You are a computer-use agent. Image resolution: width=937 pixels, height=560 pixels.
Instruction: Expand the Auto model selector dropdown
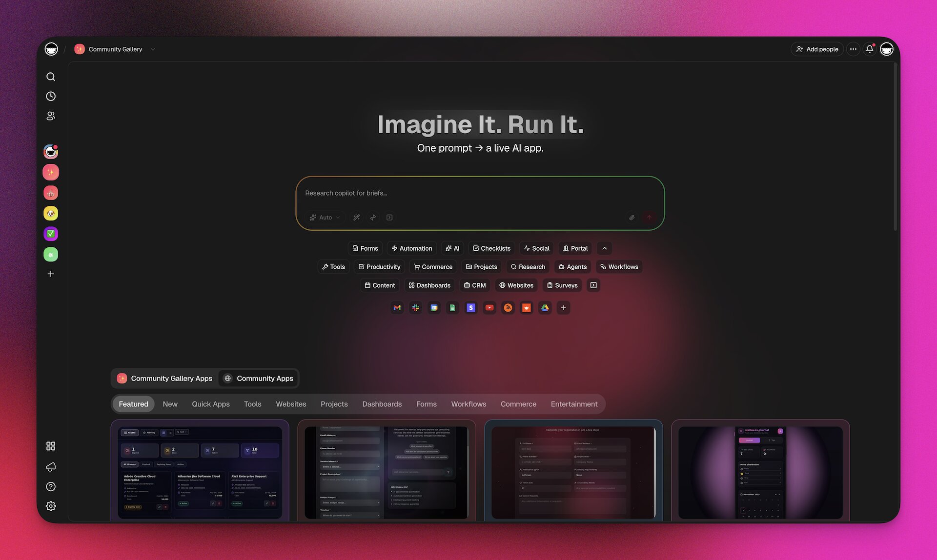coord(325,218)
